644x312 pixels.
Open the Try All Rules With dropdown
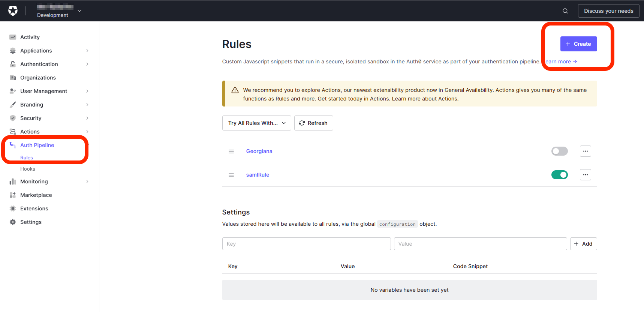pyautogui.click(x=256, y=123)
